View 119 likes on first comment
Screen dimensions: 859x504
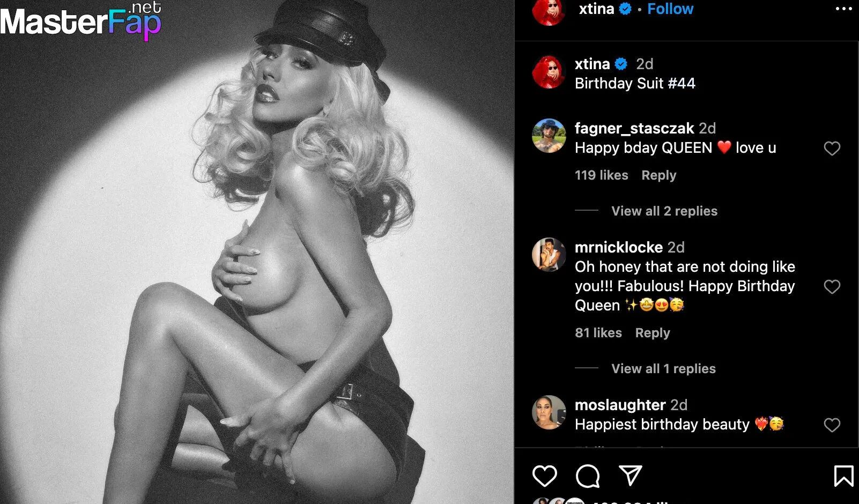(602, 175)
